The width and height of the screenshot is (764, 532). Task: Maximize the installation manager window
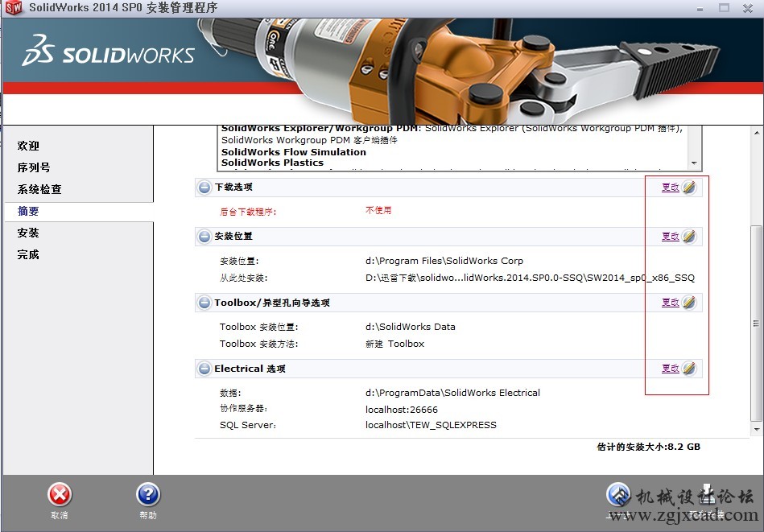pos(724,8)
